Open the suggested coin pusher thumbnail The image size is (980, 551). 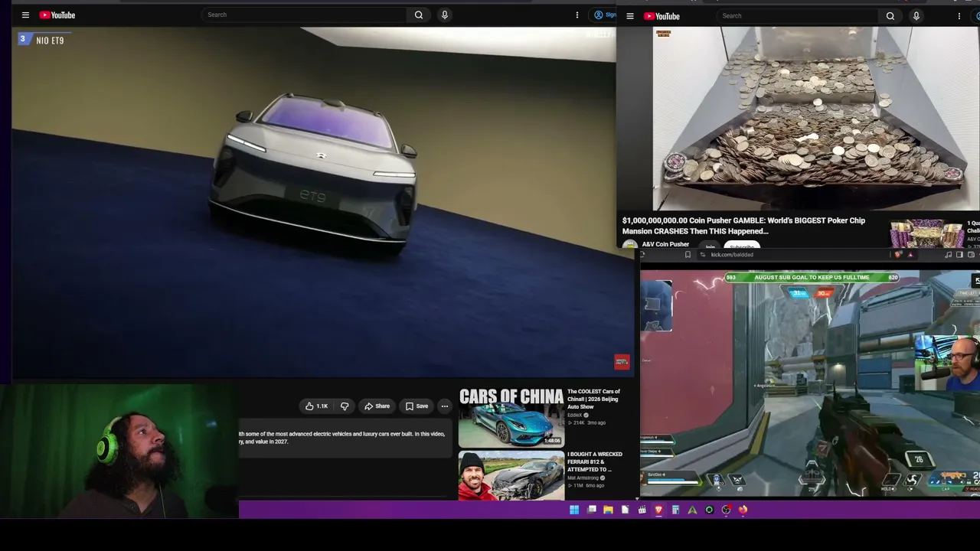(926, 234)
